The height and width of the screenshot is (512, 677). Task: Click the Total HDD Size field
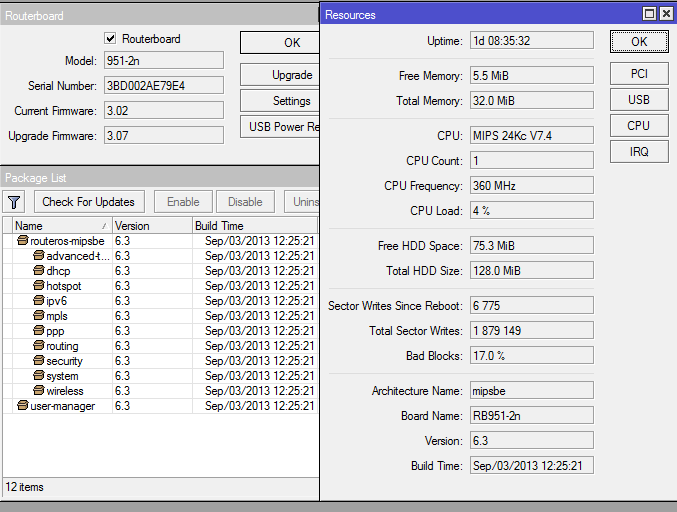tap(532, 271)
